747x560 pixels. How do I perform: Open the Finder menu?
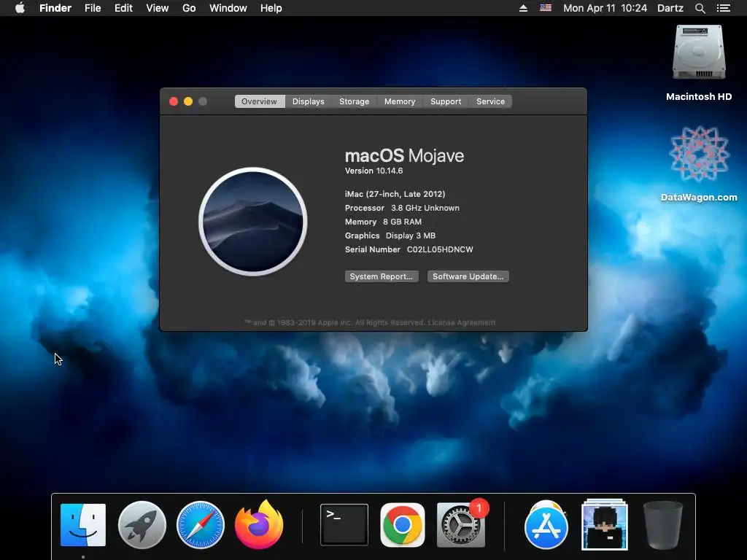[55, 8]
